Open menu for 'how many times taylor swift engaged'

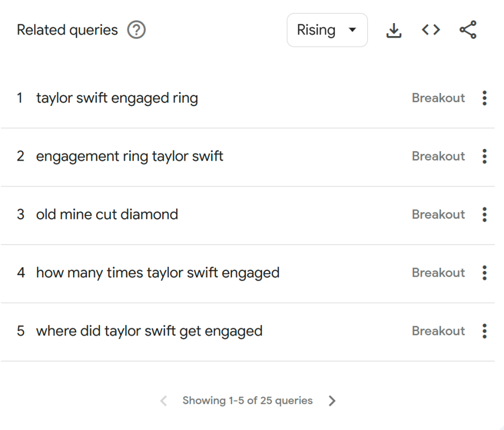tap(485, 273)
